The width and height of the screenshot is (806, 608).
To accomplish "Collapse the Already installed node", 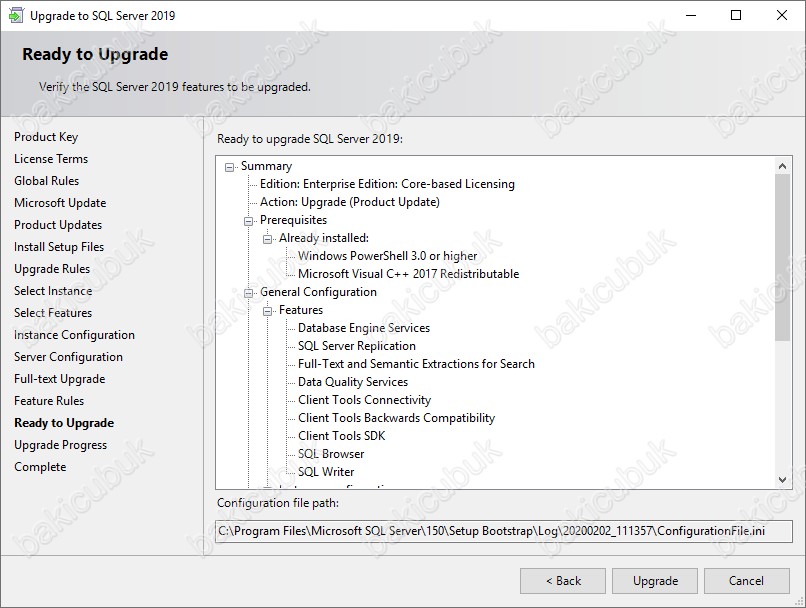I will 267,239.
